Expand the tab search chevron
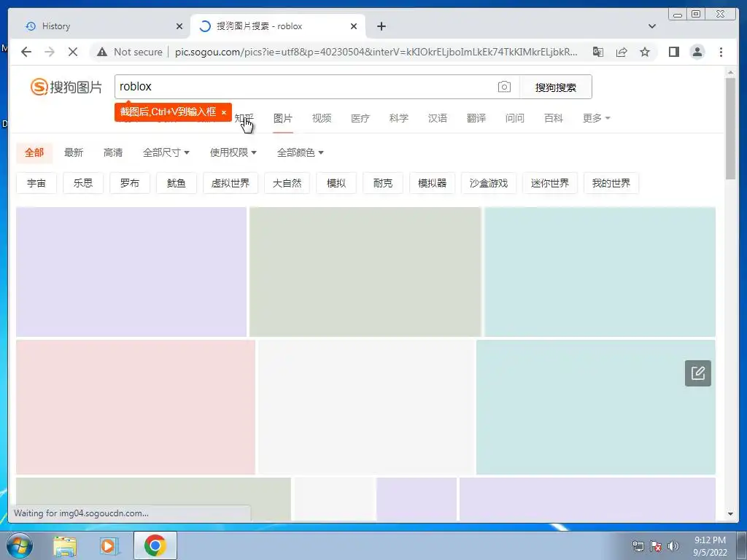This screenshot has width=747, height=560. tap(652, 26)
